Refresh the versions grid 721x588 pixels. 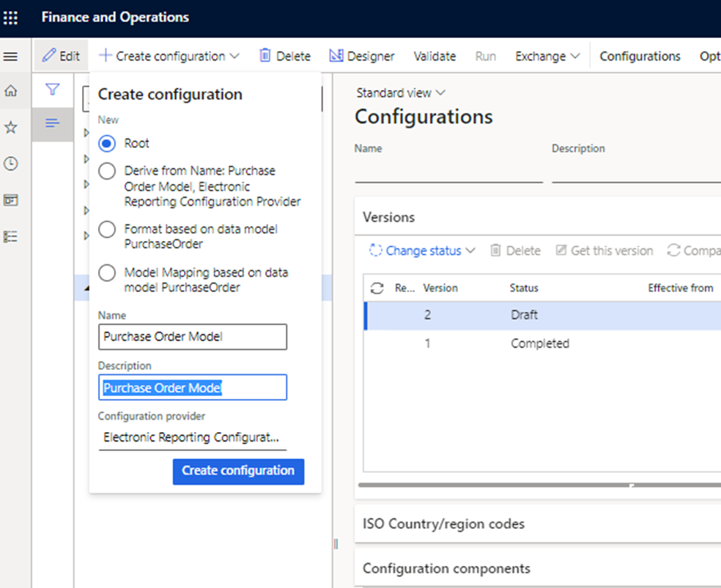pos(377,288)
